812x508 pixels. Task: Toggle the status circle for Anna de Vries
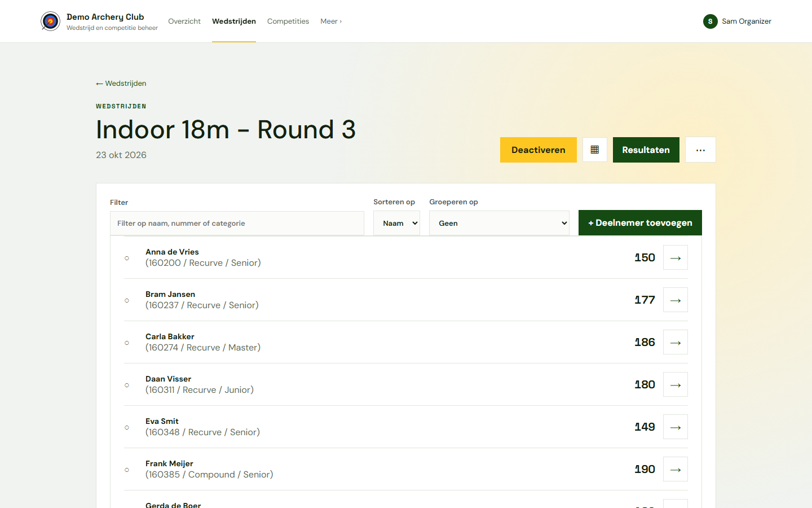click(x=127, y=258)
